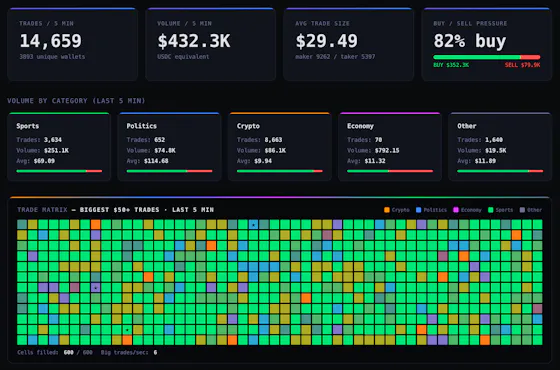Image resolution: width=560 pixels, height=370 pixels.
Task: Click the green matrix cell marked with a star
Action: (x=127, y=330)
